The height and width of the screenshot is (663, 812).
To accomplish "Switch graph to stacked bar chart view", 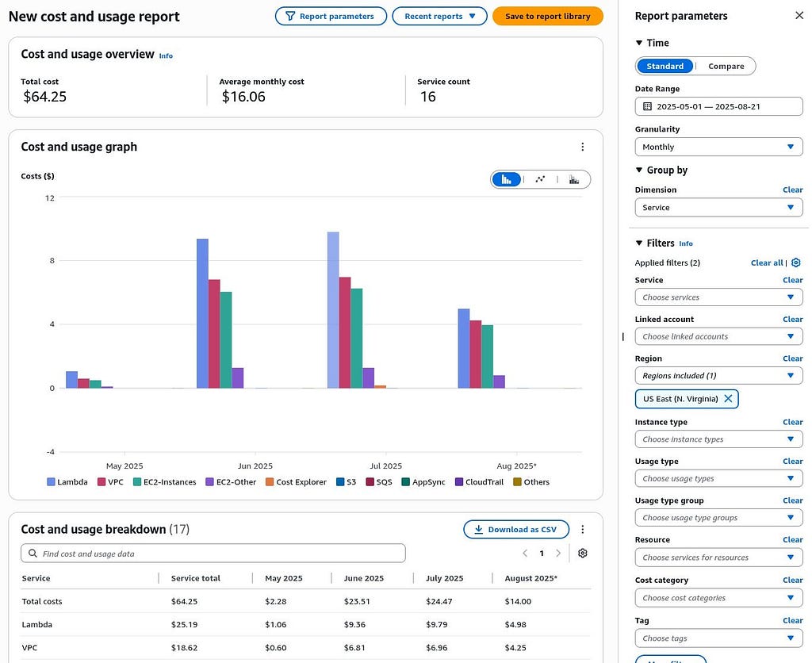I will pyautogui.click(x=574, y=180).
